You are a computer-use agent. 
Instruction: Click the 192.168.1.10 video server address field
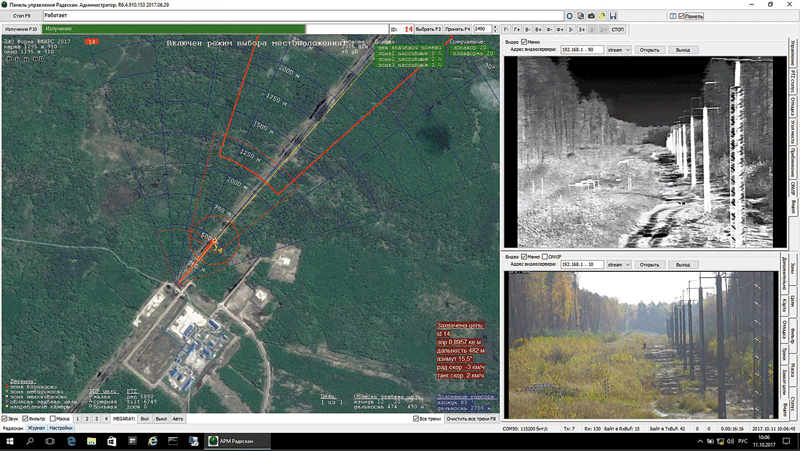[582, 265]
